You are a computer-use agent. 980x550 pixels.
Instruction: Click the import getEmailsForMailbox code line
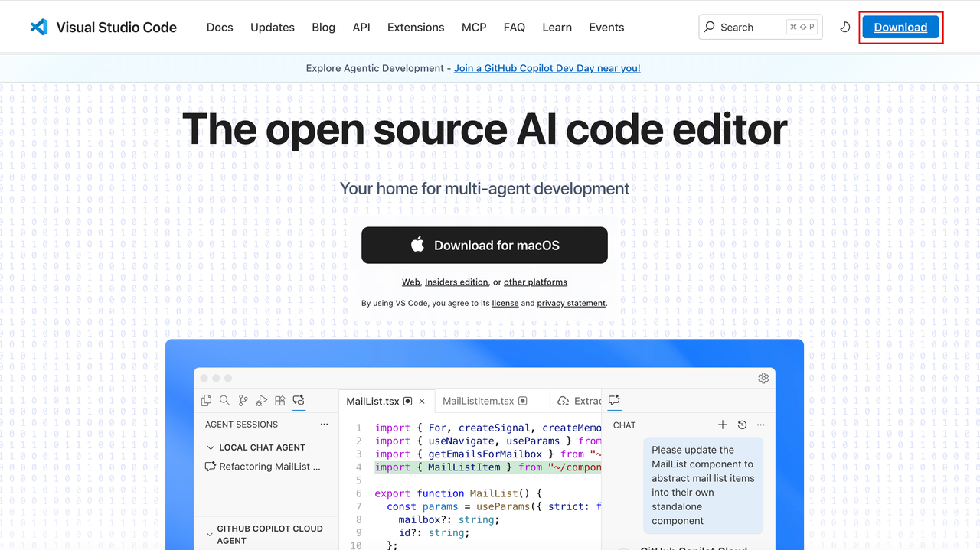point(488,454)
